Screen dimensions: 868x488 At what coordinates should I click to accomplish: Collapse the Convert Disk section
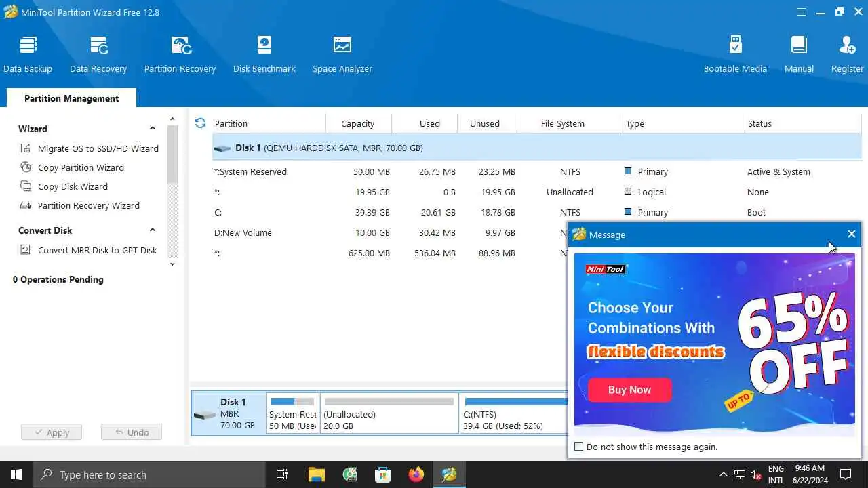(x=153, y=230)
